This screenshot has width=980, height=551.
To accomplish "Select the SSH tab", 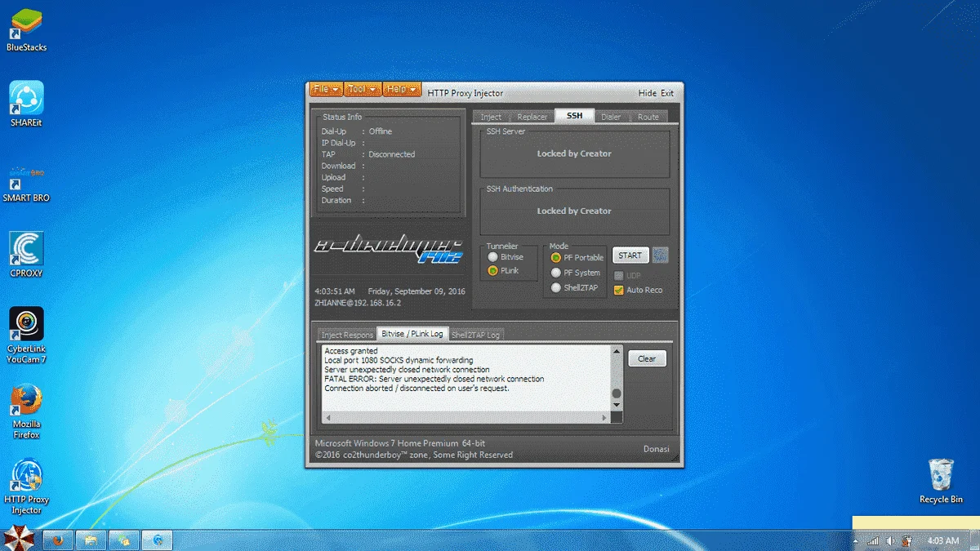I will (x=575, y=116).
